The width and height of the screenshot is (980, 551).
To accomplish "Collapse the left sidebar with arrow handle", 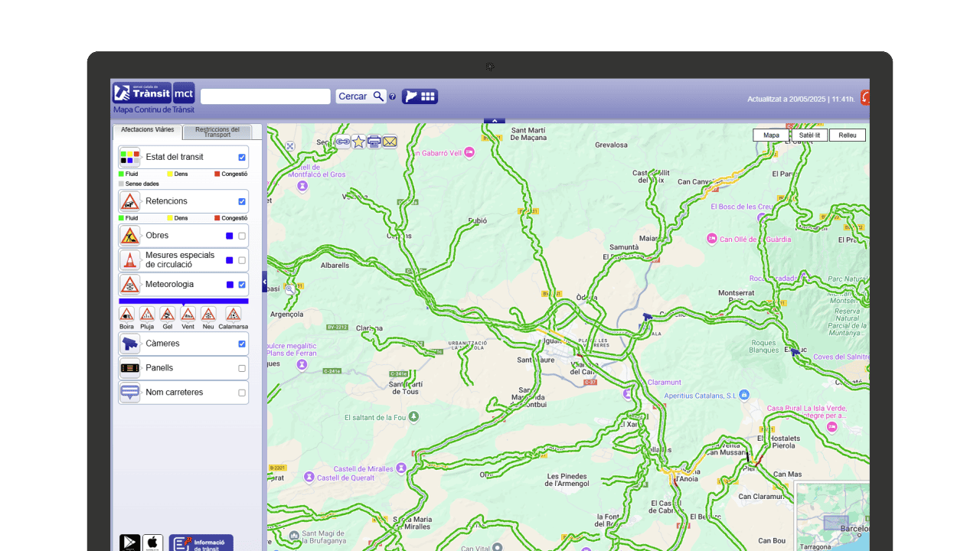I will click(265, 282).
